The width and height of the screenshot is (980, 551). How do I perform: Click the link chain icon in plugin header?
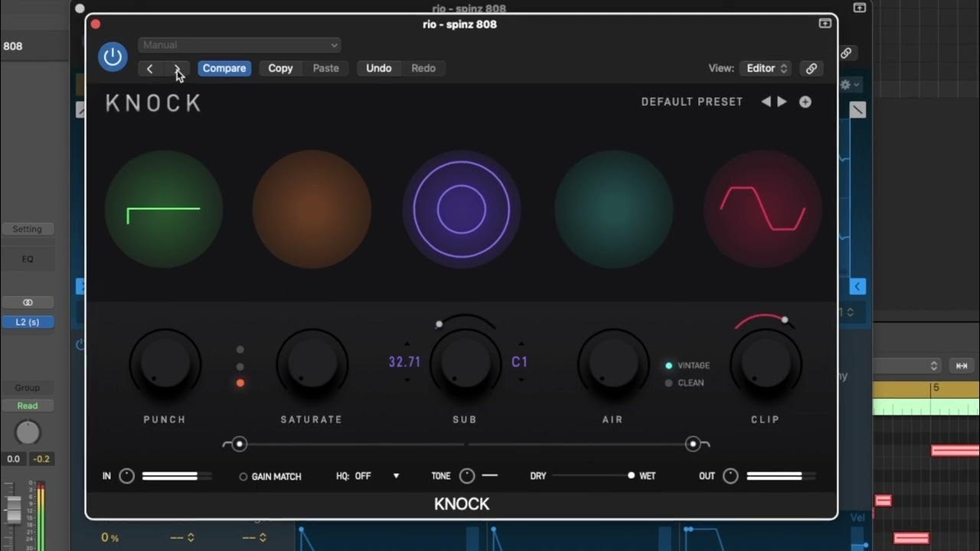click(812, 68)
